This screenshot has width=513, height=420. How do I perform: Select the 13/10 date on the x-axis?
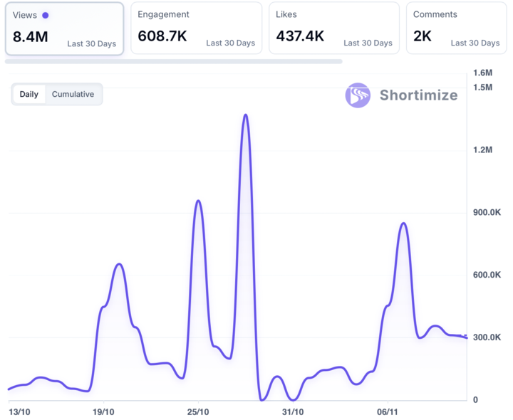click(x=19, y=411)
